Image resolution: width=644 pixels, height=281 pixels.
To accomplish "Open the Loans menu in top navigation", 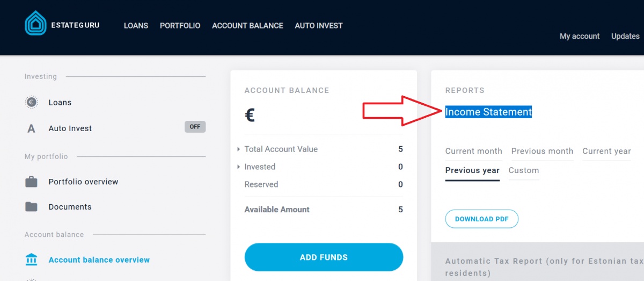I will pos(136,26).
